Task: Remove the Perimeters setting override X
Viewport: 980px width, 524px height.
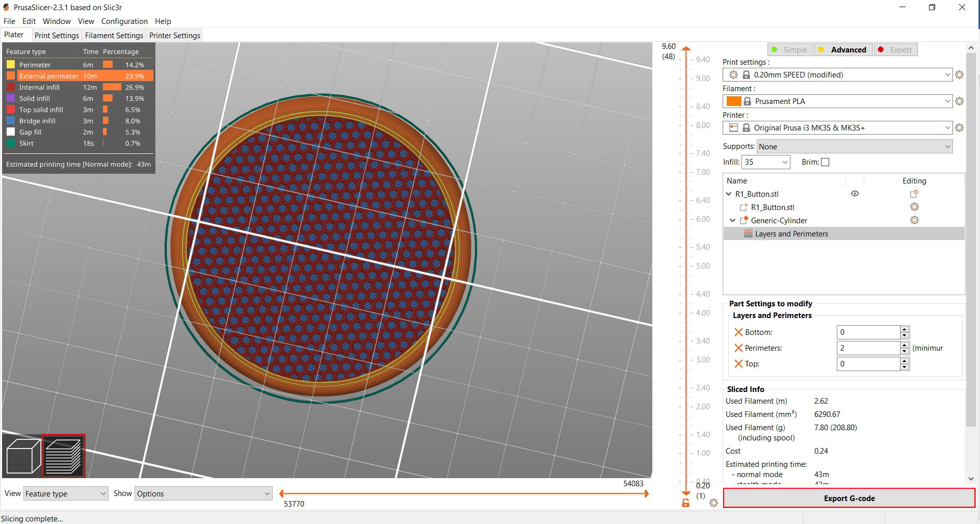Action: pos(738,348)
